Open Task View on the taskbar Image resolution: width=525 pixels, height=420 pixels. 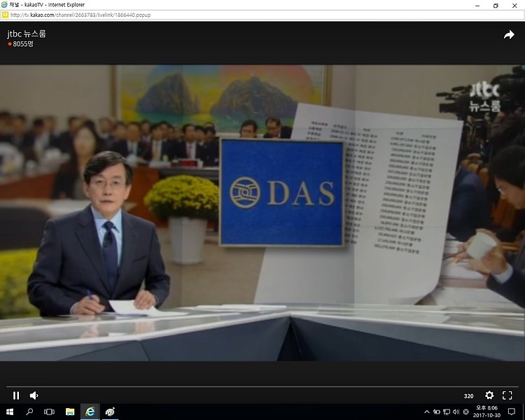(49, 412)
